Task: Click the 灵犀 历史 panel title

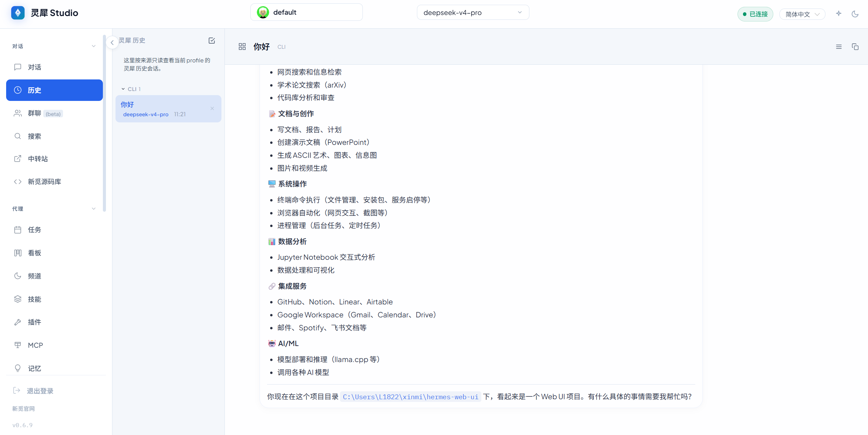Action: 132,40
